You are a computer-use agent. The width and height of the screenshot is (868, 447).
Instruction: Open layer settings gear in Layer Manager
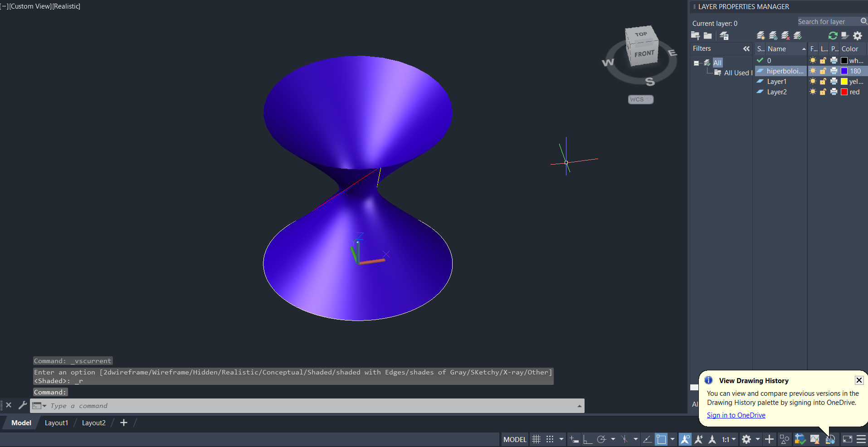(858, 35)
